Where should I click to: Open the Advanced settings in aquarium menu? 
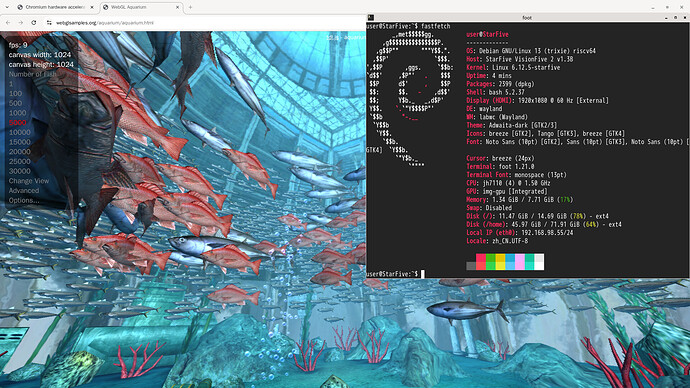(24, 190)
